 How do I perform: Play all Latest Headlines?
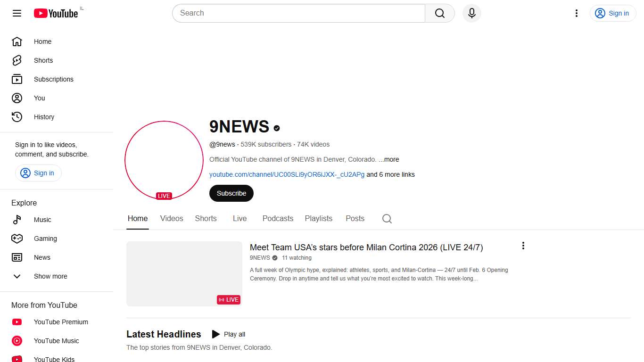pos(228,334)
